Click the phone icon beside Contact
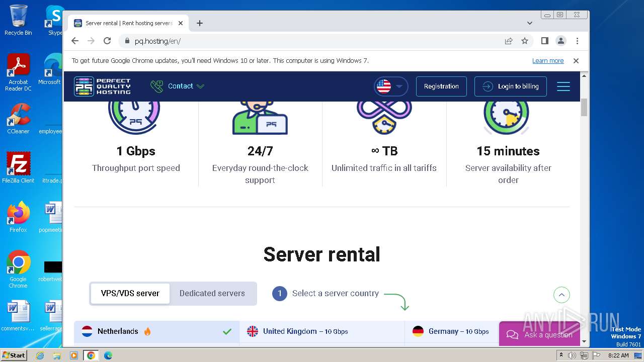This screenshot has height=362, width=644. (157, 86)
